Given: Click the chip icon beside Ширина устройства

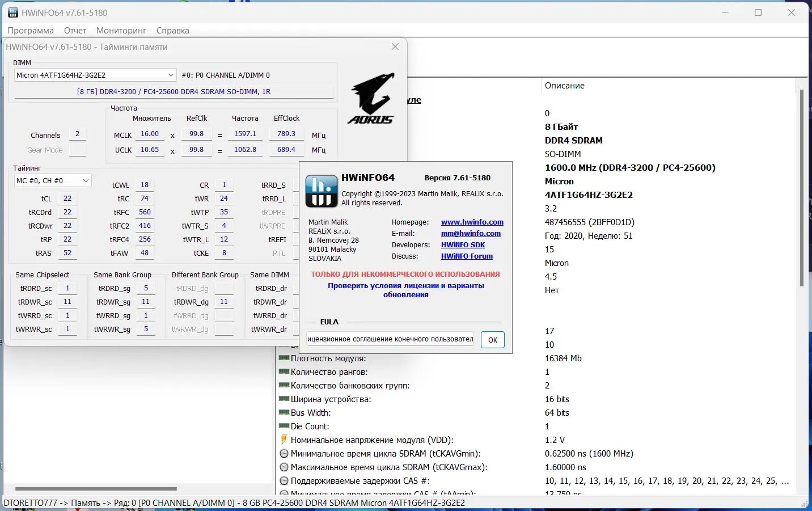Looking at the screenshot, I should click(284, 399).
